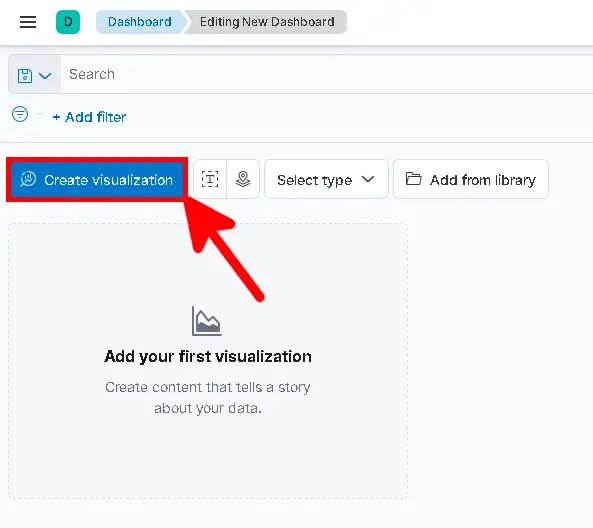Screen dimensions: 593x528
Task: Open the Select type dropdown
Action: coord(326,179)
